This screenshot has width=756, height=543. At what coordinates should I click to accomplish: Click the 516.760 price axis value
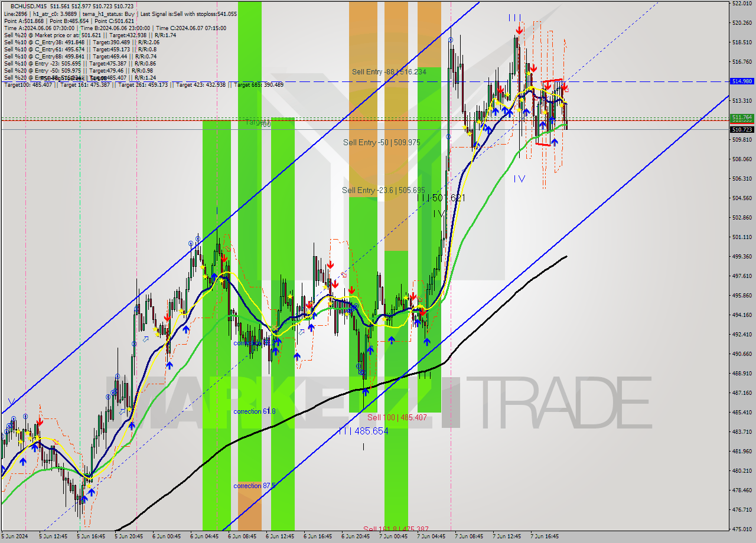click(742, 62)
